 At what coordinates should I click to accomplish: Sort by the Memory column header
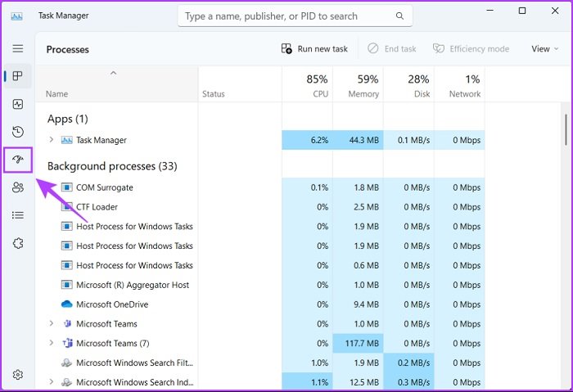click(x=359, y=85)
